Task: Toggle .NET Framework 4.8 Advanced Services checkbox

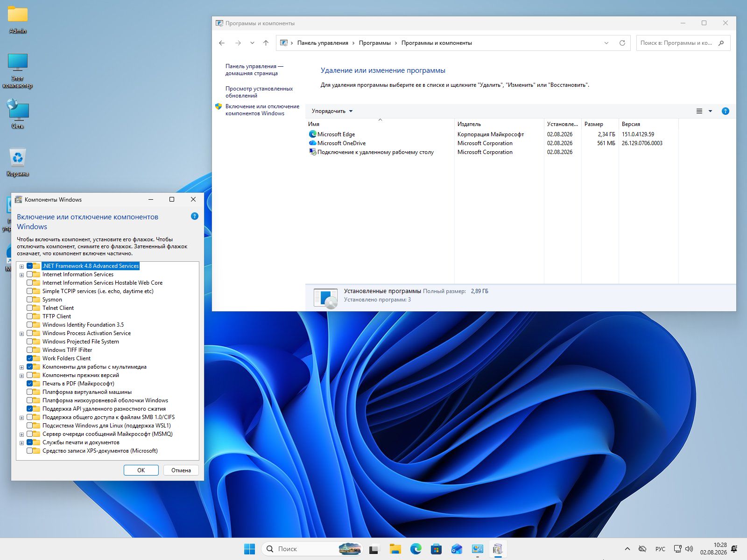Action: [30, 266]
